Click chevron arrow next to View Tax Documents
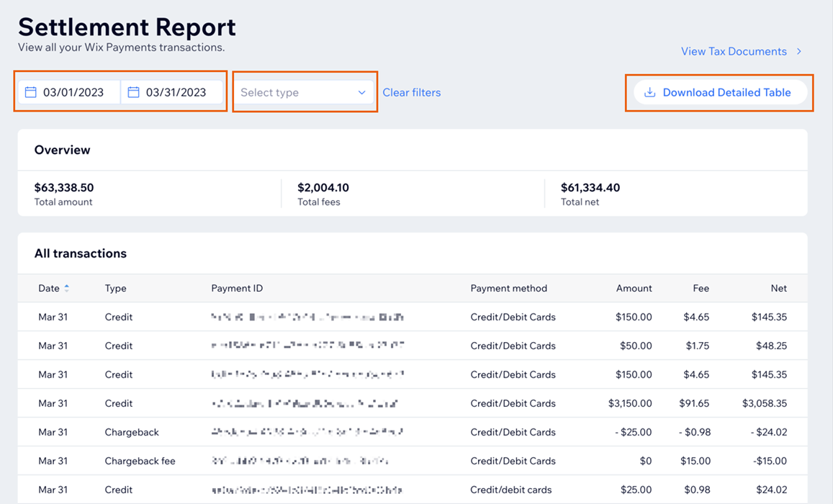This screenshot has width=833, height=504. (x=799, y=52)
